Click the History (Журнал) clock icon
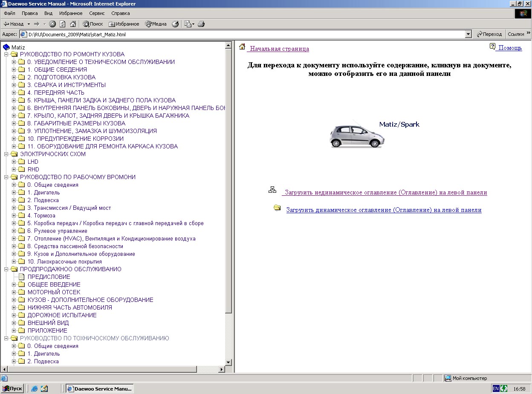This screenshot has width=532, height=394. click(175, 24)
